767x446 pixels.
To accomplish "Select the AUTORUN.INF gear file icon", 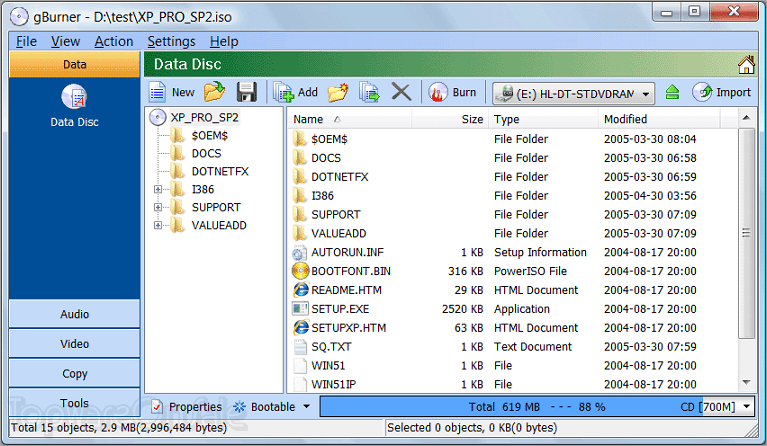I will click(x=299, y=252).
